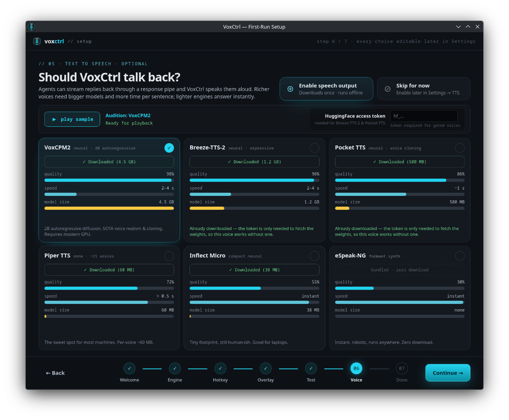Jump to the Hotkey step circle
The image size is (509, 420).
220,368
